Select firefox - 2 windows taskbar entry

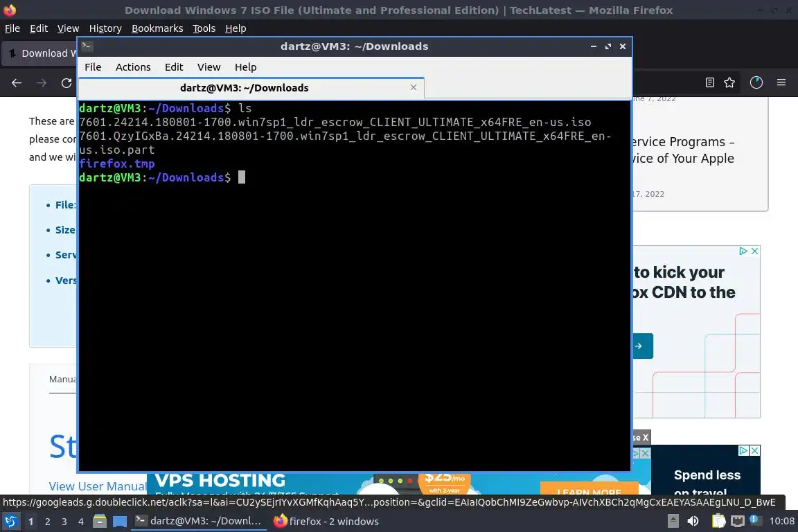pos(326,522)
